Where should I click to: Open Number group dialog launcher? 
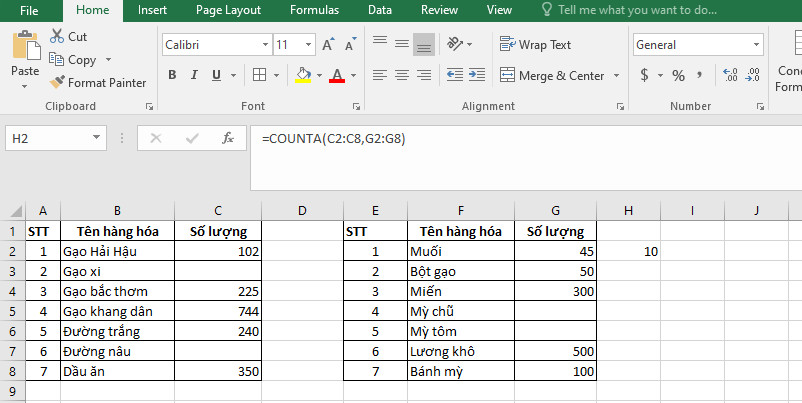click(x=761, y=106)
